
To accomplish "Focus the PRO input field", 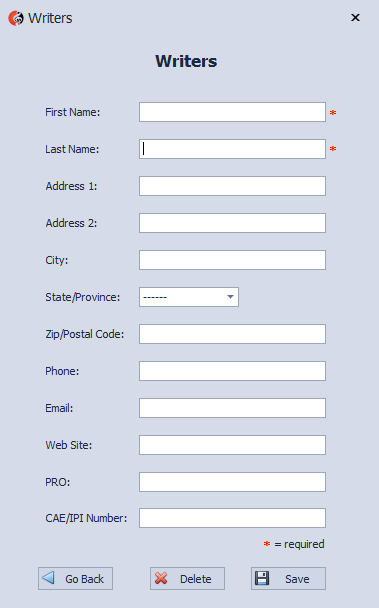I will point(232,482).
